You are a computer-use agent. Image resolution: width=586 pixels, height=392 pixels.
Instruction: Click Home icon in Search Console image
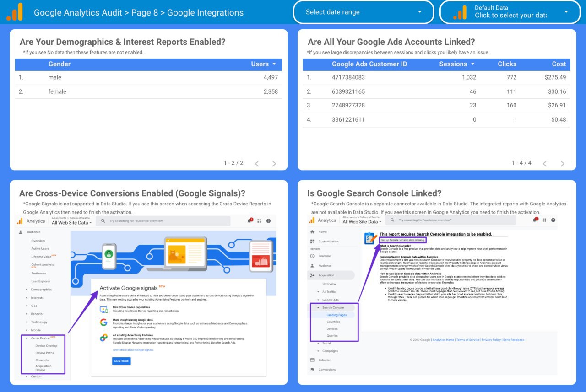[312, 232]
